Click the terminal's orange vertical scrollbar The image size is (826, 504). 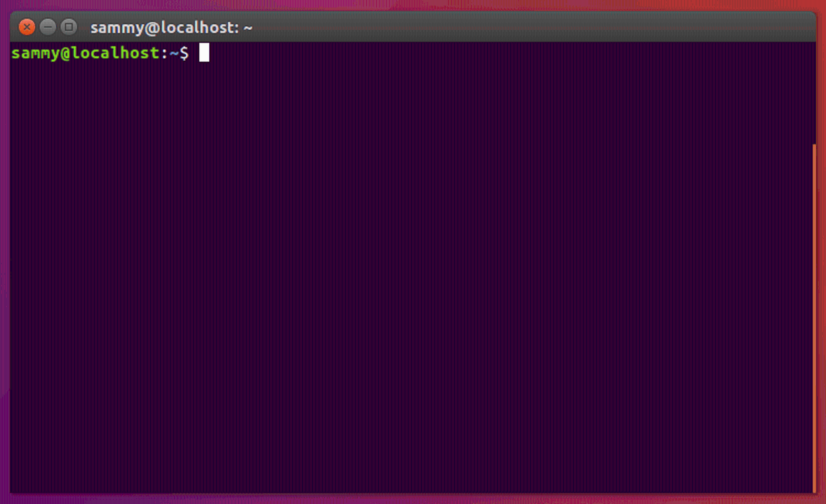click(x=814, y=318)
